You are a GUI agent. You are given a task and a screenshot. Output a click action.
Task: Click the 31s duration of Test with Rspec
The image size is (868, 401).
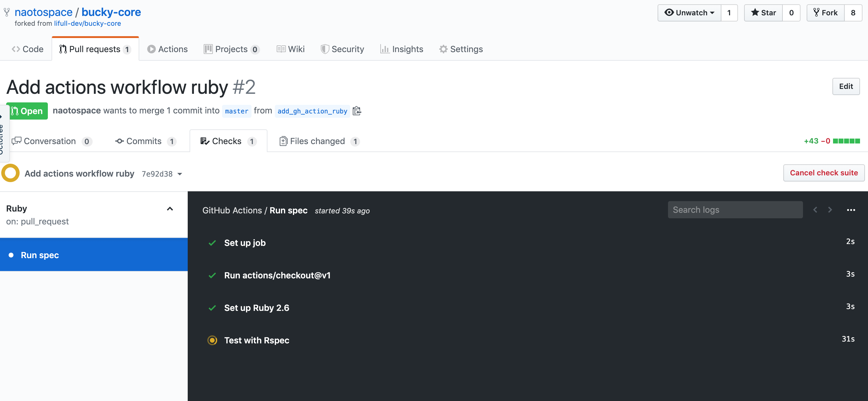[x=848, y=339]
